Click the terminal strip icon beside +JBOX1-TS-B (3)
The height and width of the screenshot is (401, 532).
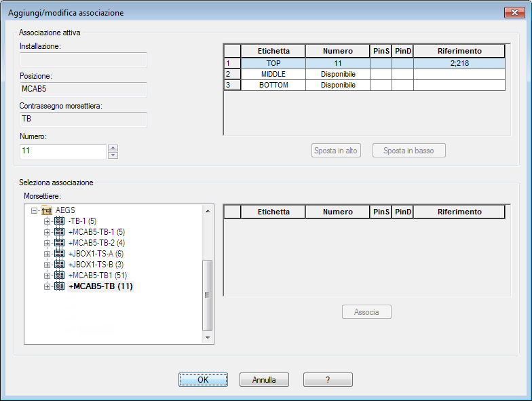tap(60, 265)
